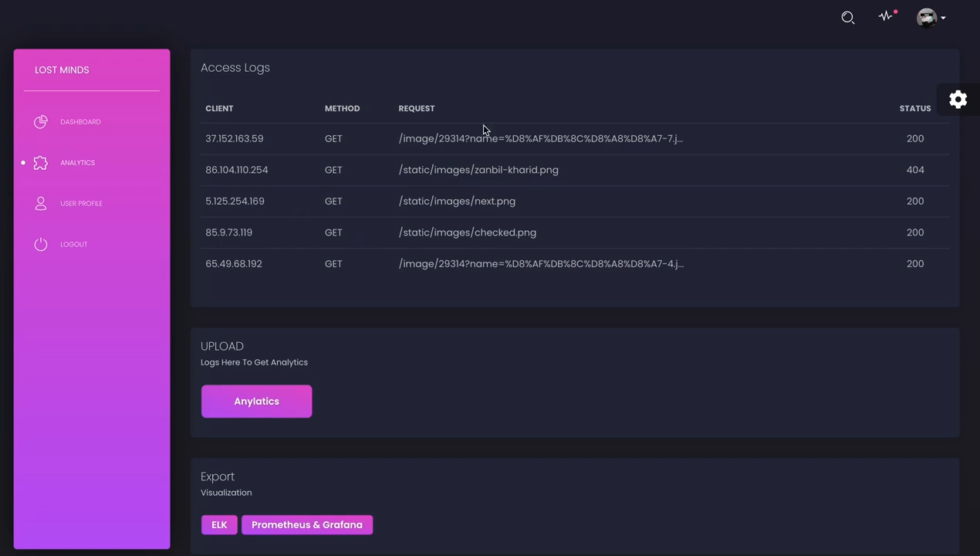
Task: Check the activity notifications pulse icon
Action: tap(885, 17)
